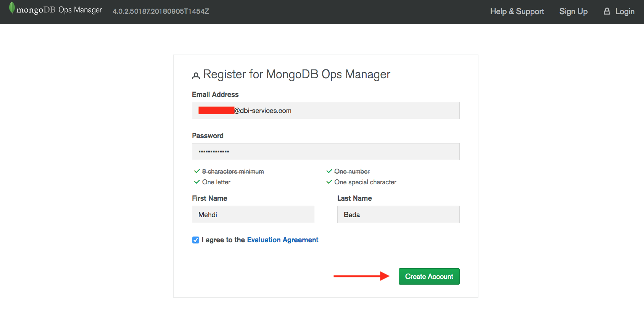Click the mongoDB Ops Manager title
This screenshot has width=644, height=335.
[x=59, y=10]
